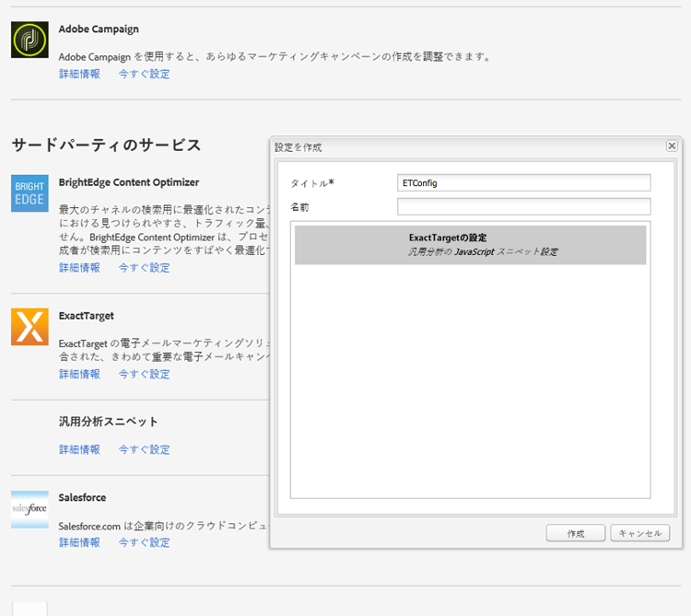Click 今すぐ設定 under Salesforce
This screenshot has width=691, height=616.
click(144, 542)
